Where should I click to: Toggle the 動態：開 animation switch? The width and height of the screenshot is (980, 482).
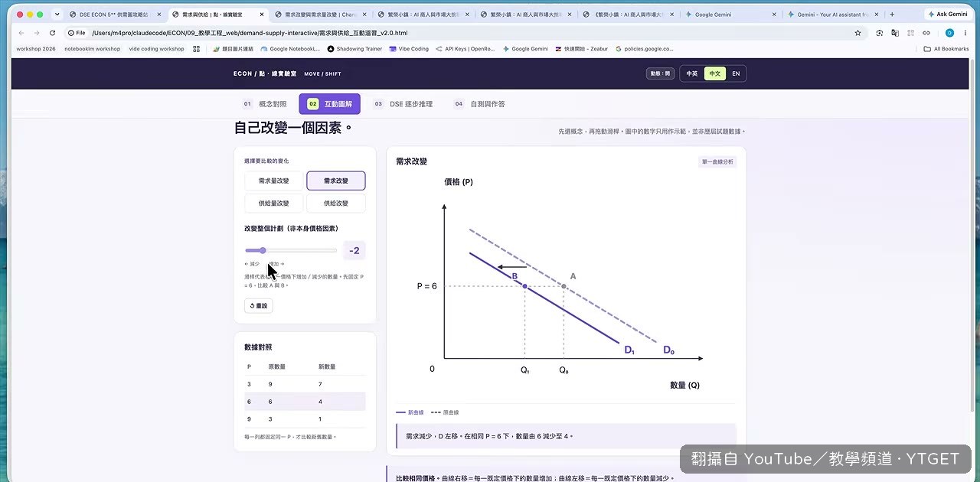coord(660,73)
